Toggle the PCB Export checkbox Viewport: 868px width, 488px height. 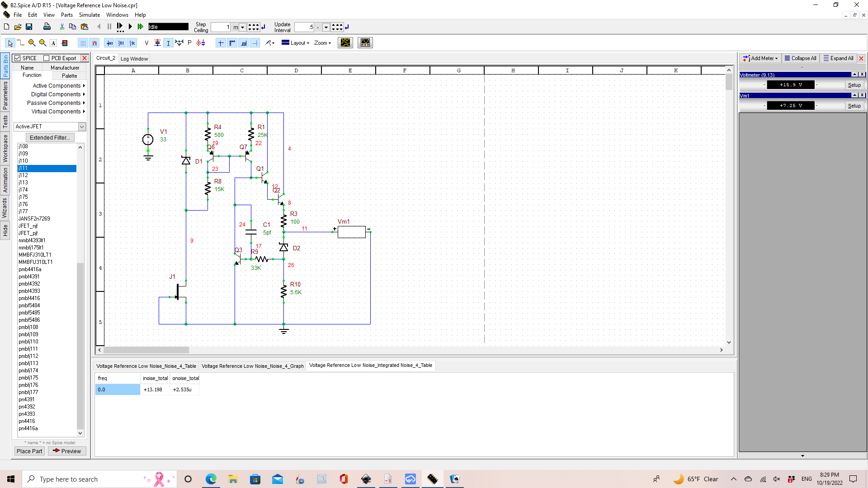pos(46,58)
